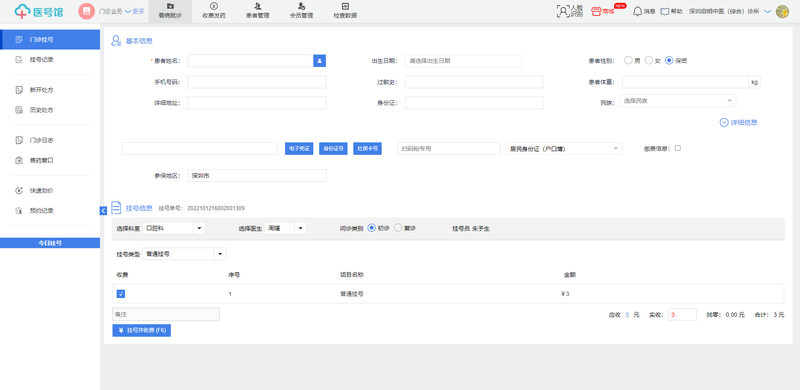This screenshot has height=390, width=800.
Task: Click the 社保卡号 button
Action: click(x=367, y=149)
